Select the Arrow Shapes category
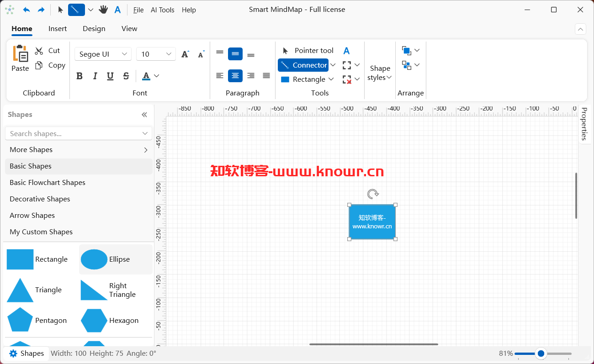 pos(79,216)
